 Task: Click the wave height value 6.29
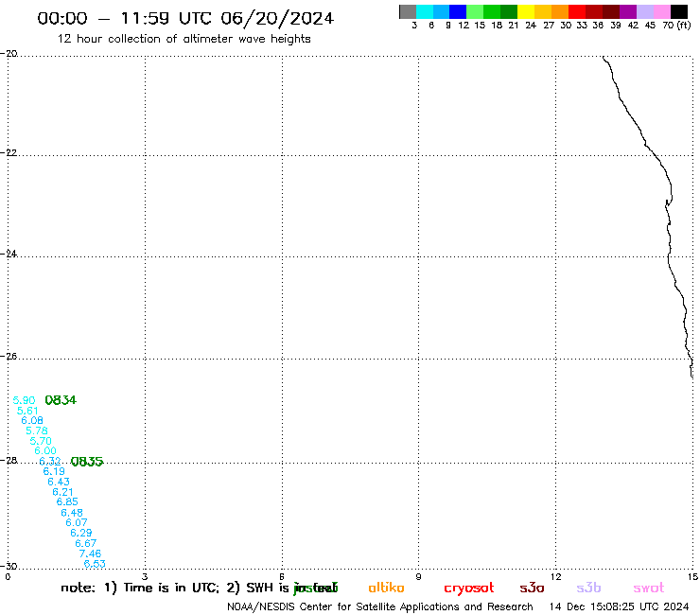click(81, 533)
